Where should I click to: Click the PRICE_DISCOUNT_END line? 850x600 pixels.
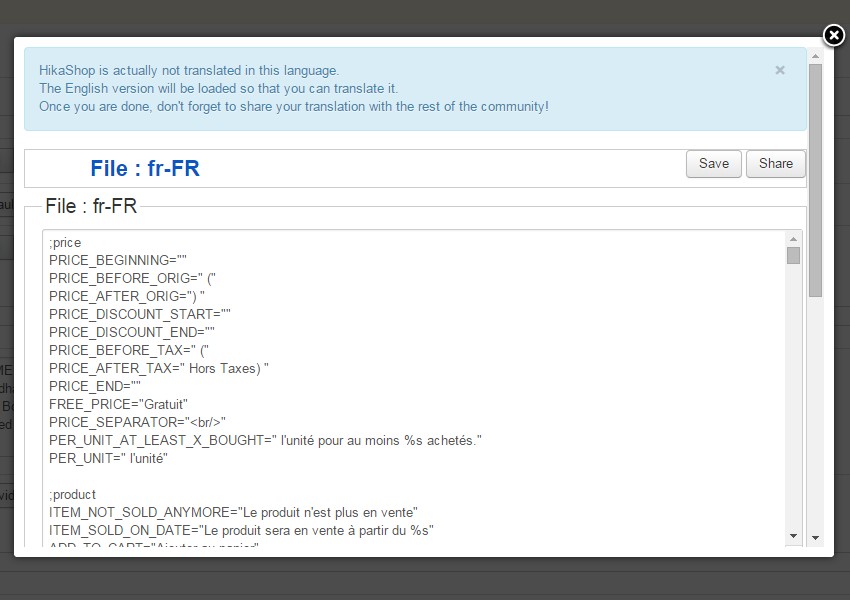click(132, 332)
